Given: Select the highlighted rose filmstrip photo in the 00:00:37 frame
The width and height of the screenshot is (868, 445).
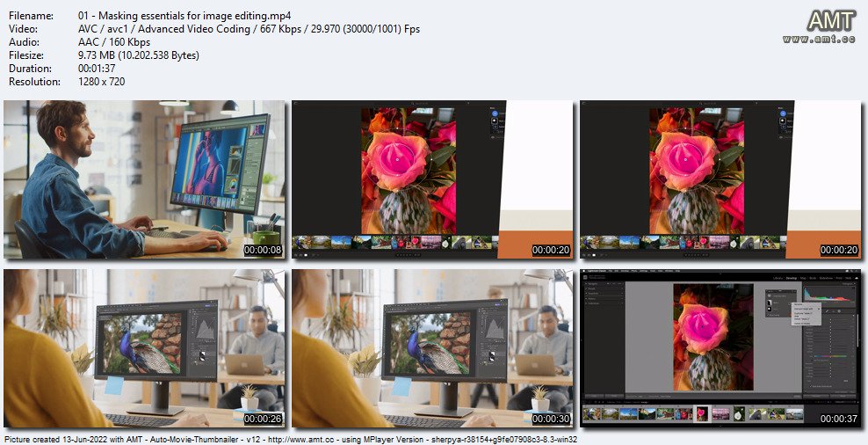Looking at the screenshot, I should (703, 414).
